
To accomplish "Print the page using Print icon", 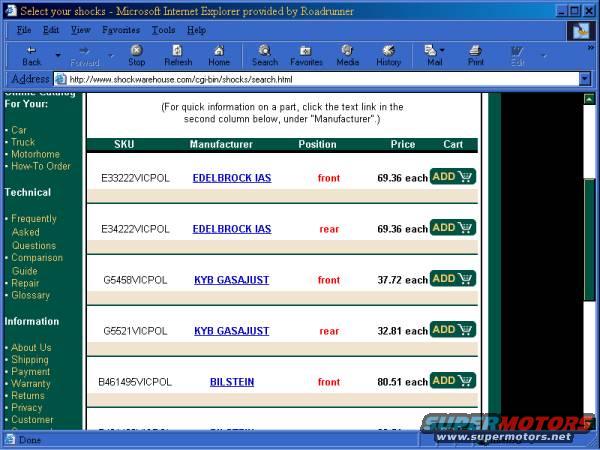I will 476,54.
